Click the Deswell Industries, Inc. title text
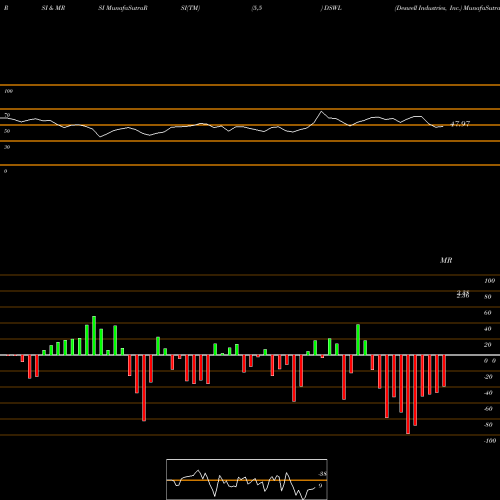The image size is (500, 500). pyautogui.click(x=428, y=8)
